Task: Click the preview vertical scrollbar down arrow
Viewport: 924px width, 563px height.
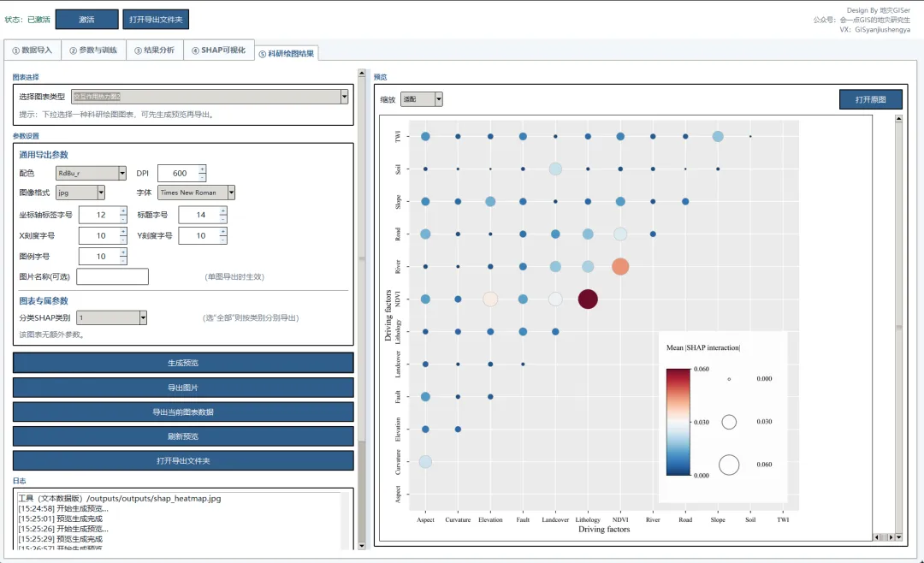Action: (x=898, y=537)
